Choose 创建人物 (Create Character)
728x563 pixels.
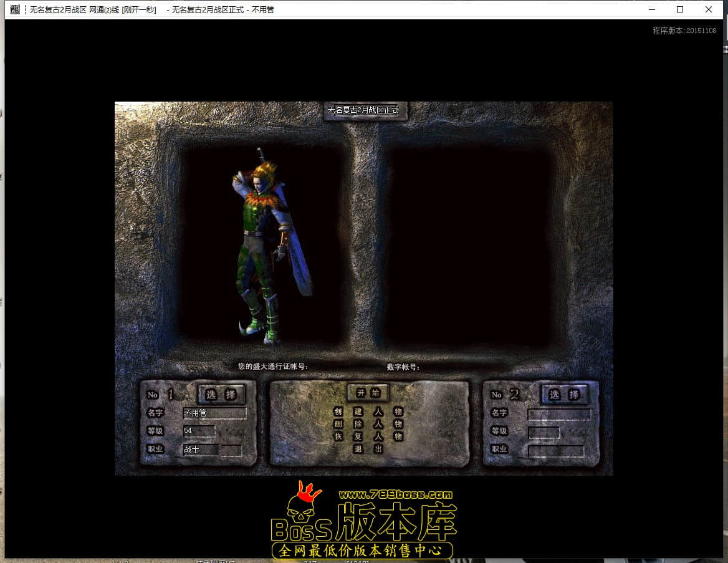[x=368, y=411]
